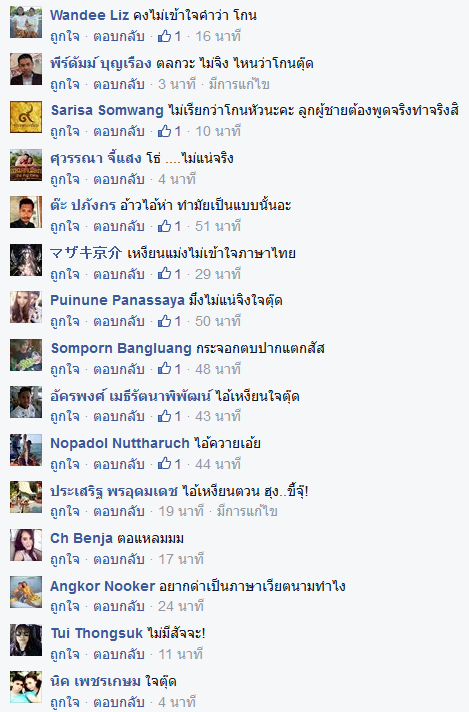The image size is (469, 712).
Task: View edit history on พีร์ดัมม์ บุญเรือง comment
Action: click(x=239, y=84)
